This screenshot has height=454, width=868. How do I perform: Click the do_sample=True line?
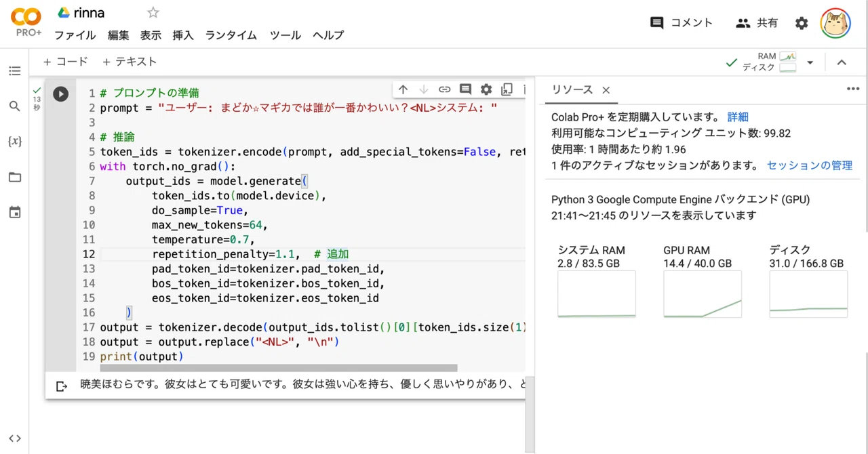coord(200,210)
